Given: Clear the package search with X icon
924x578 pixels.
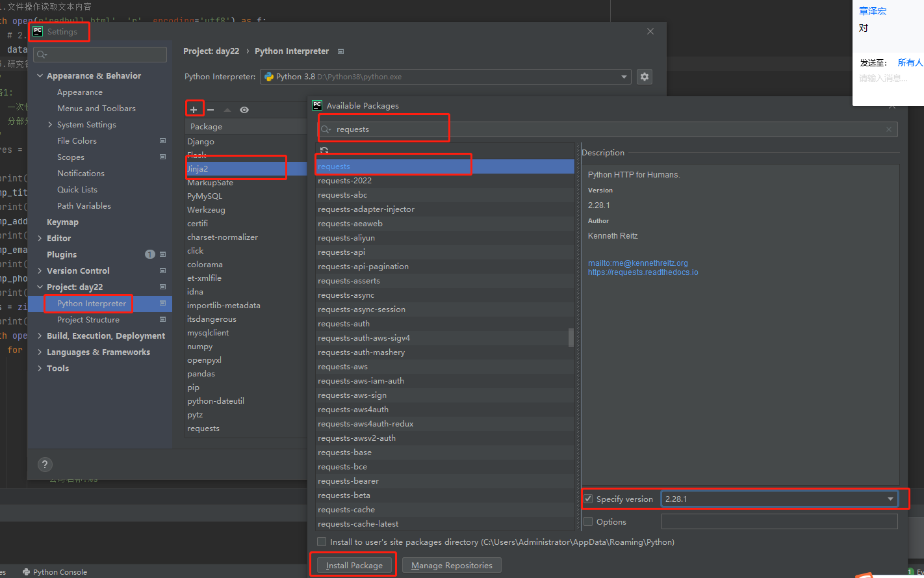Looking at the screenshot, I should coord(889,129).
